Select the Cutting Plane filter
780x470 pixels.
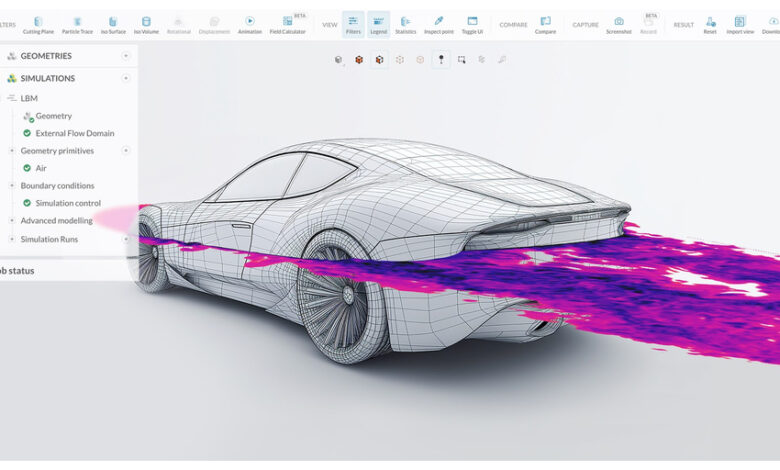pos(38,24)
